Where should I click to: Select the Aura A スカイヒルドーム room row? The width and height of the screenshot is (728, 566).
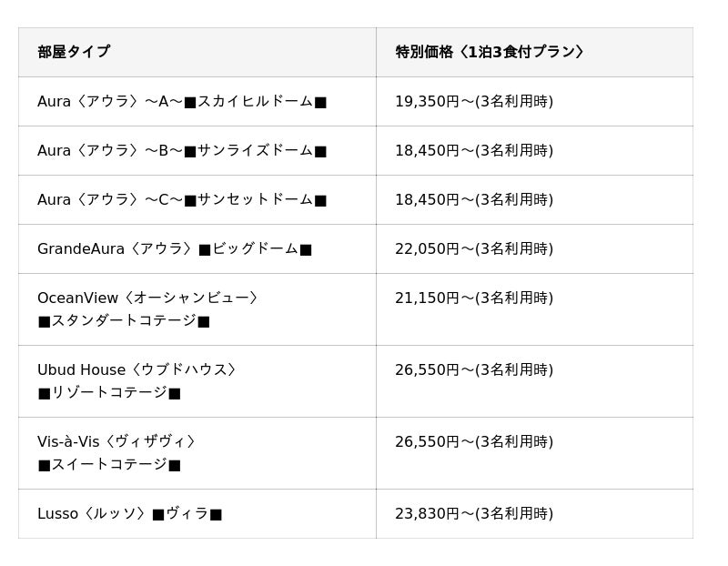point(182,101)
